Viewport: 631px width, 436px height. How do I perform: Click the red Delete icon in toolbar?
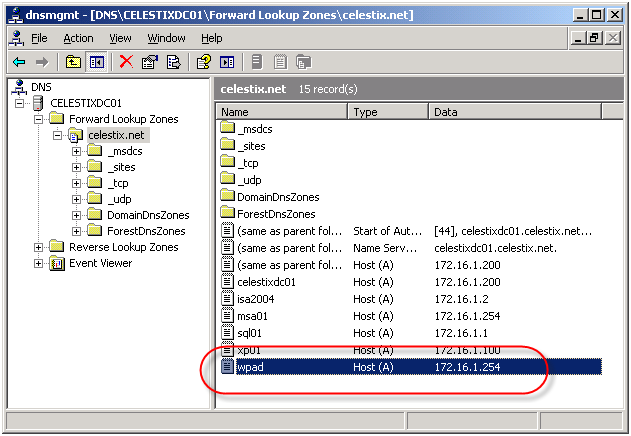126,62
